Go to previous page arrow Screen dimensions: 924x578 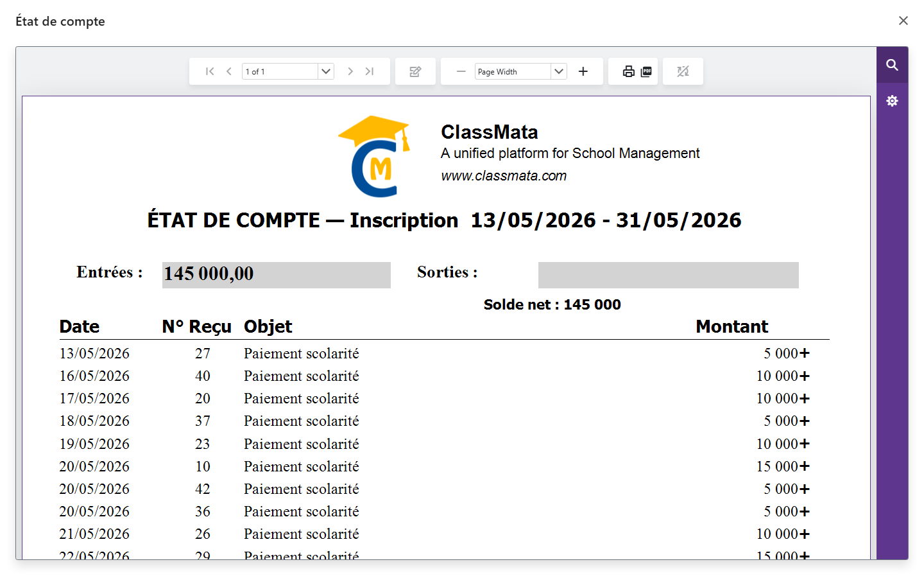click(x=228, y=71)
